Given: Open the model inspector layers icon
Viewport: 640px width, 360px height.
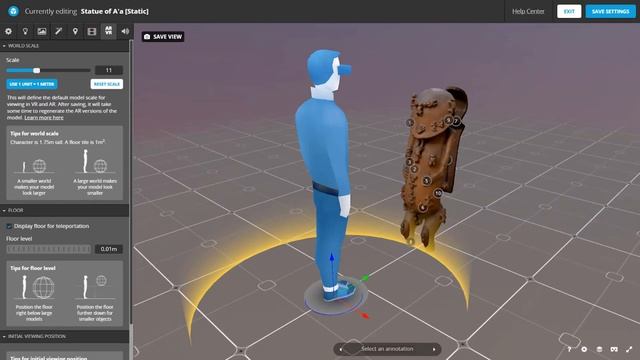Looking at the screenshot, I should (599, 349).
